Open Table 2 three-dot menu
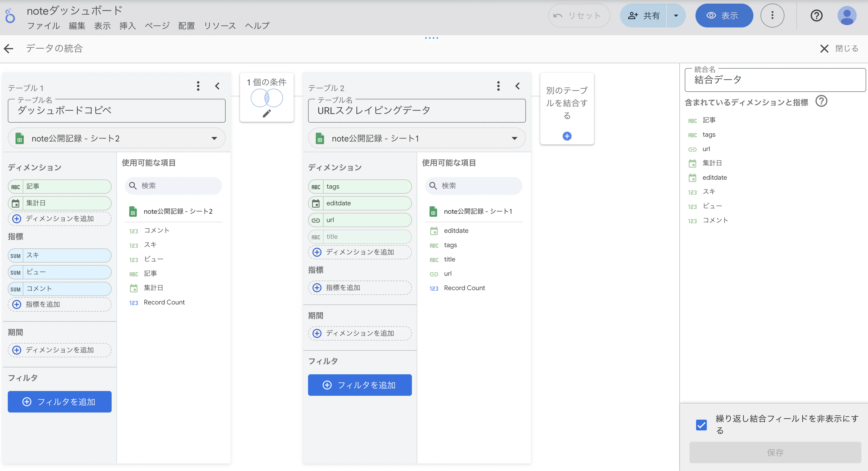The height and width of the screenshot is (471, 868). coord(498,86)
